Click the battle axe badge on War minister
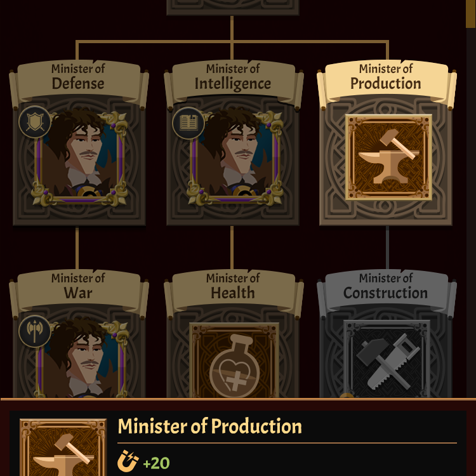This screenshot has width=476, height=476. coord(35,331)
